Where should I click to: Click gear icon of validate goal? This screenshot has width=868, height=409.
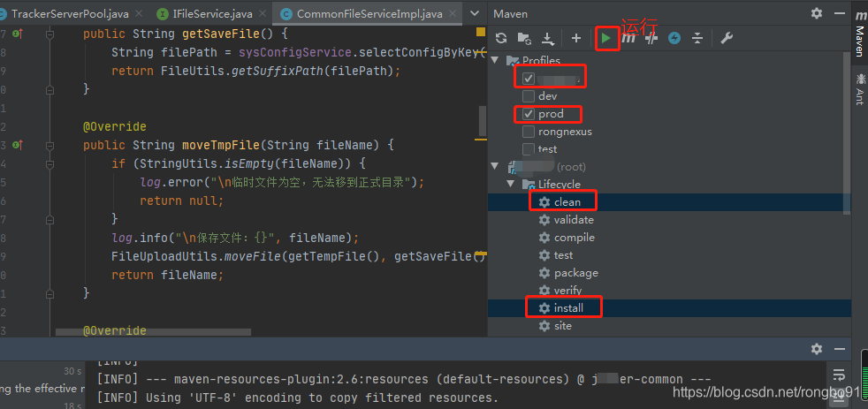(x=544, y=220)
